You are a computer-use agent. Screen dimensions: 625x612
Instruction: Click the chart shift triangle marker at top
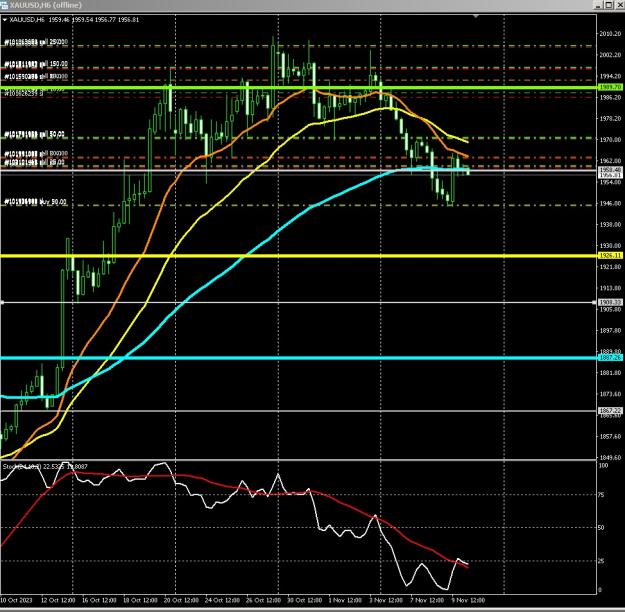point(476,16)
